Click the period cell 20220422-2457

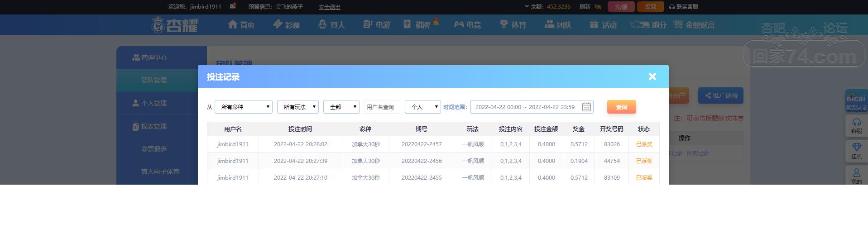422,144
